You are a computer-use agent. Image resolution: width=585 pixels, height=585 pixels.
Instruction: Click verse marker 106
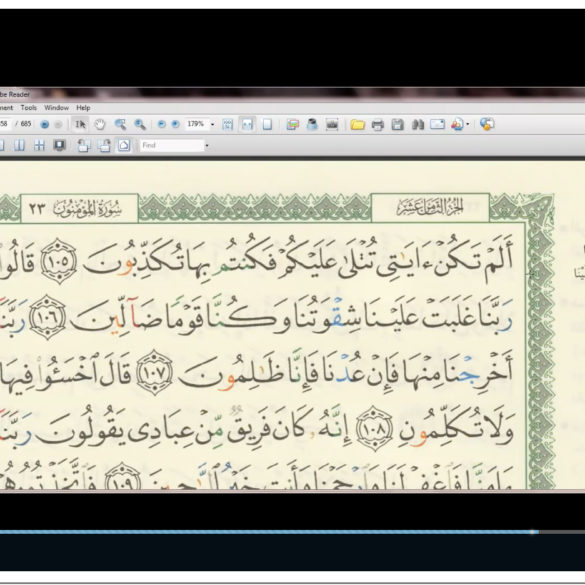pyautogui.click(x=47, y=317)
